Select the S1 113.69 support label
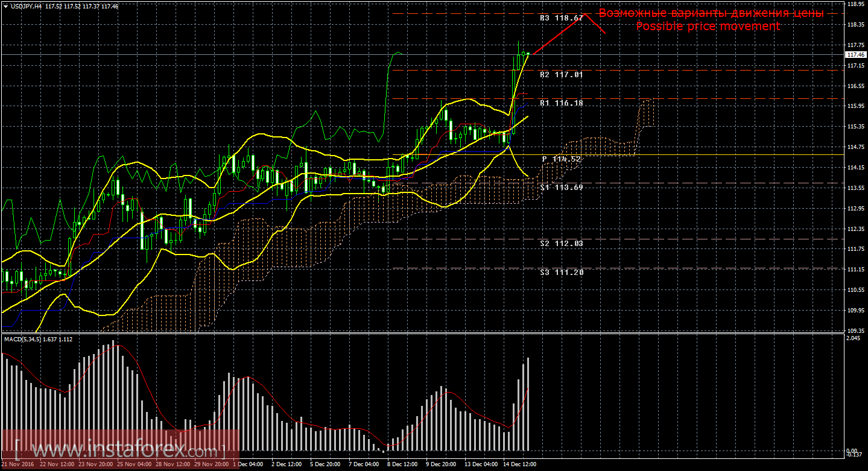 [x=562, y=188]
